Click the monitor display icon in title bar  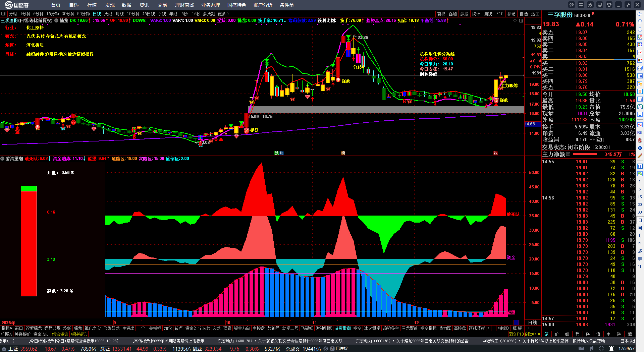tap(600, 5)
